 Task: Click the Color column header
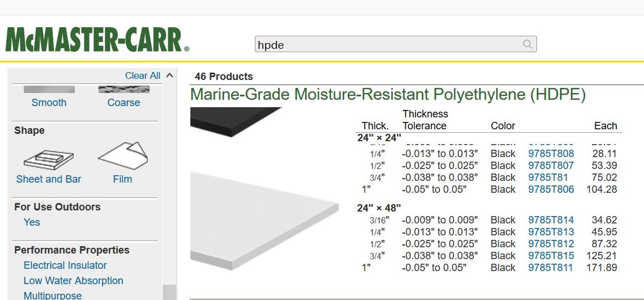pyautogui.click(x=503, y=126)
